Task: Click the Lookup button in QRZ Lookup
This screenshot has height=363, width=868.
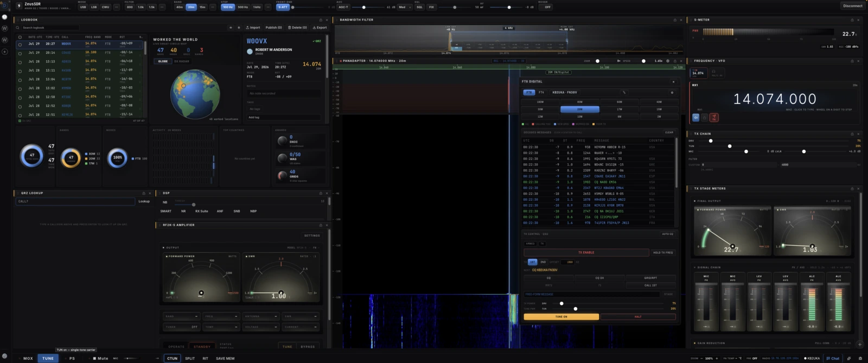Action: click(144, 201)
